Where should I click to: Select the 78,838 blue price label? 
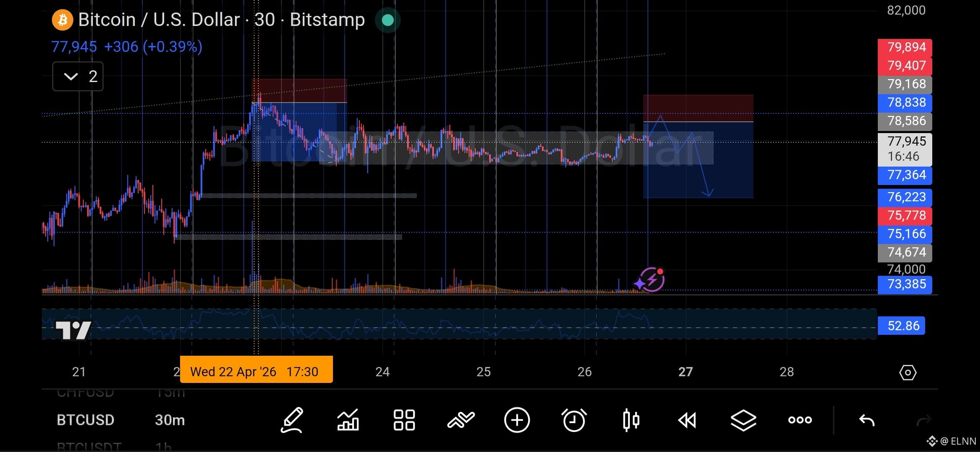coord(905,103)
